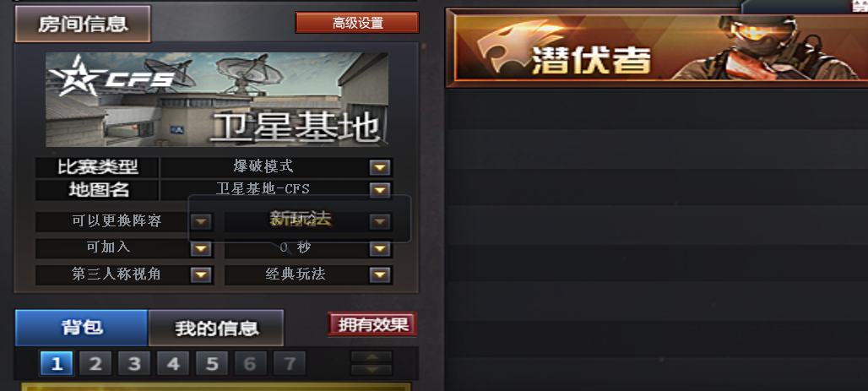
Task: Expand the 地图名 map selection dropdown
Action: (x=380, y=190)
